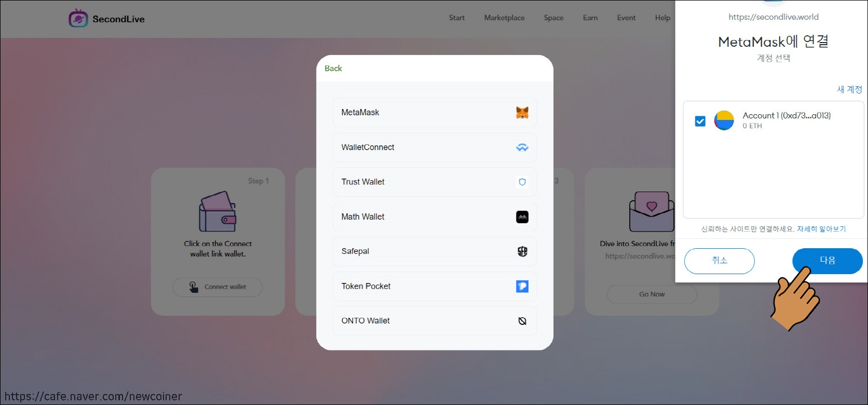Click the Safepal logo icon
The image size is (868, 405).
click(x=522, y=251)
